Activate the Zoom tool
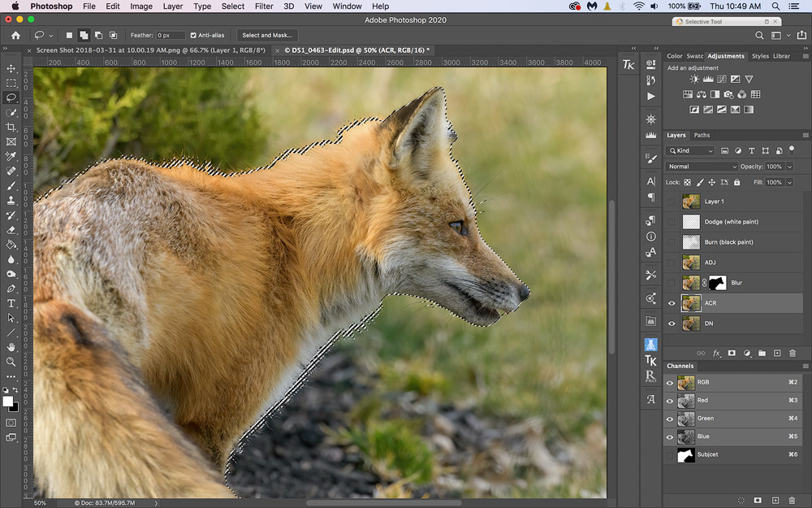Image resolution: width=812 pixels, height=508 pixels. (x=11, y=362)
